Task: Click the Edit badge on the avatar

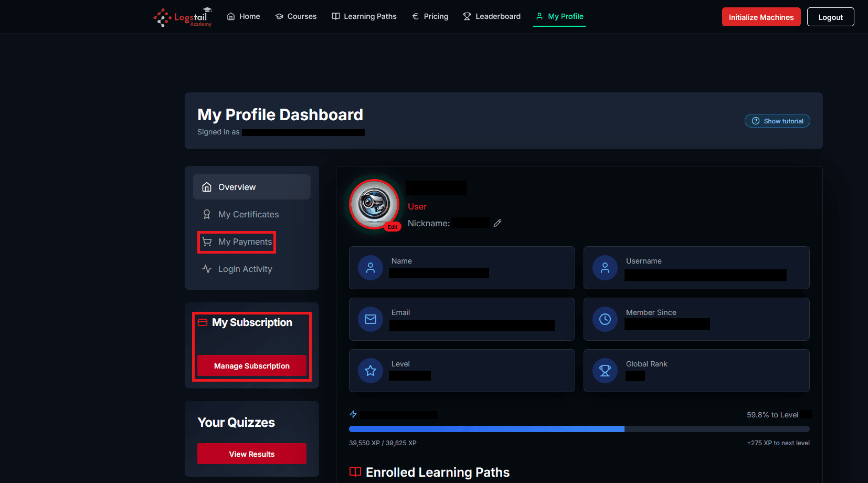Action: pos(393,227)
